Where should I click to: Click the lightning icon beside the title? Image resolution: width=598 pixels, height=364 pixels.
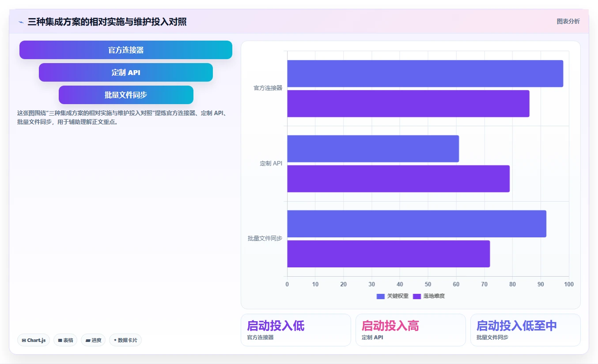[x=21, y=22]
